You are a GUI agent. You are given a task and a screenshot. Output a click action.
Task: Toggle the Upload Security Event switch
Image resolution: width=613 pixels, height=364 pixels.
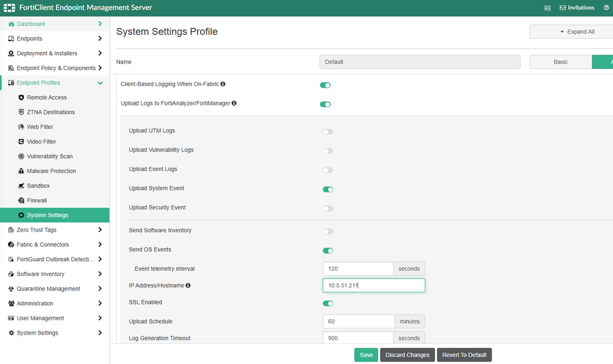[x=328, y=208]
